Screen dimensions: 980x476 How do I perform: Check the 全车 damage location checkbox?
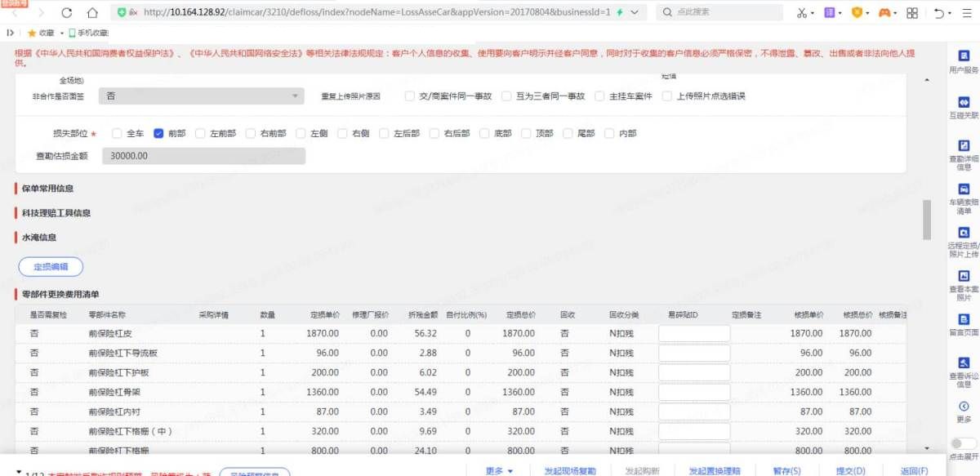tap(117, 133)
